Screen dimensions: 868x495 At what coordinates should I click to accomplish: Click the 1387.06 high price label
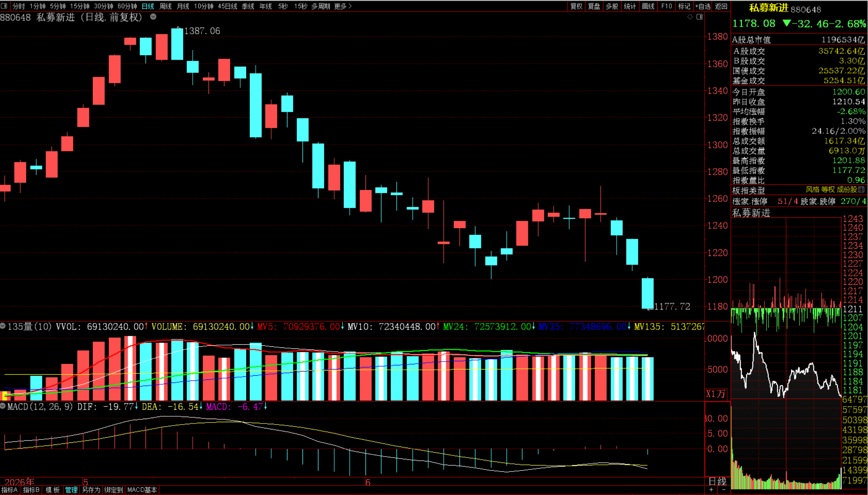coord(202,31)
